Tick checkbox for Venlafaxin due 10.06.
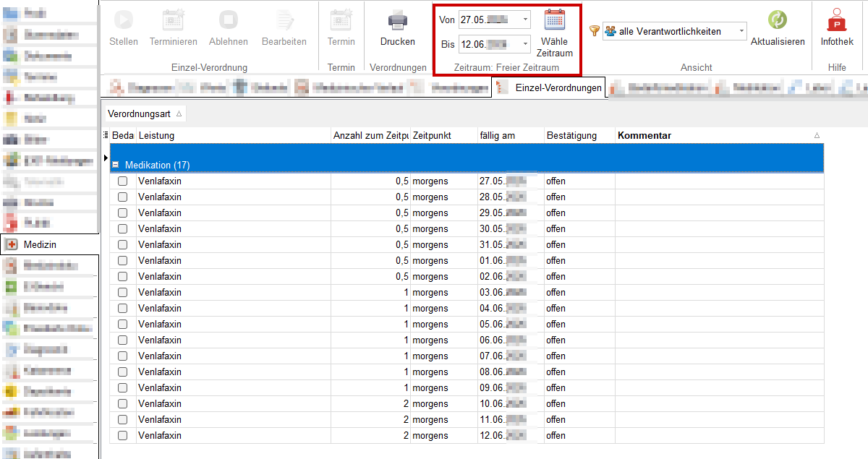The image size is (868, 459). [x=122, y=404]
